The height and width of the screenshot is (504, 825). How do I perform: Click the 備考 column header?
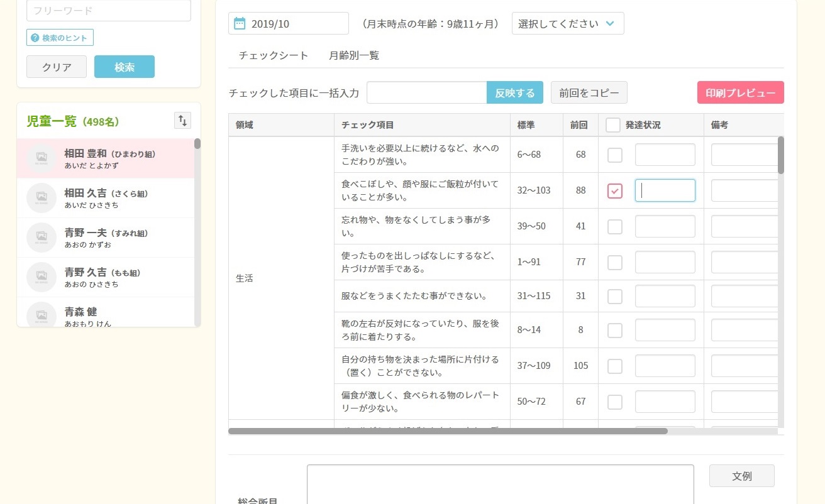tap(744, 125)
